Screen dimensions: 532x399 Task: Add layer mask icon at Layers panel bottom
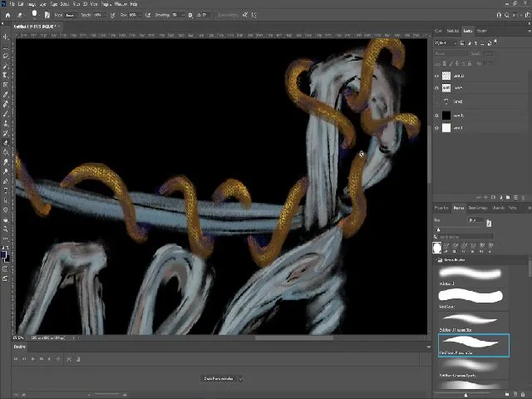pyautogui.click(x=493, y=198)
